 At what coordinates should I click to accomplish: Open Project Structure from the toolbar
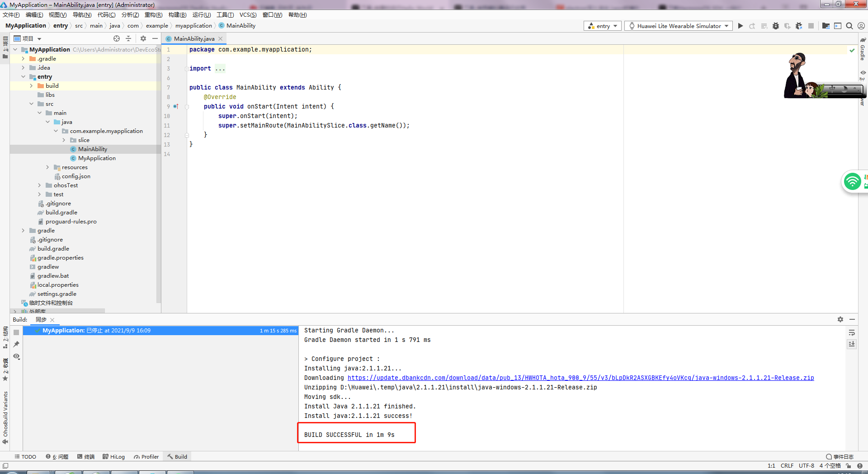[x=826, y=26]
